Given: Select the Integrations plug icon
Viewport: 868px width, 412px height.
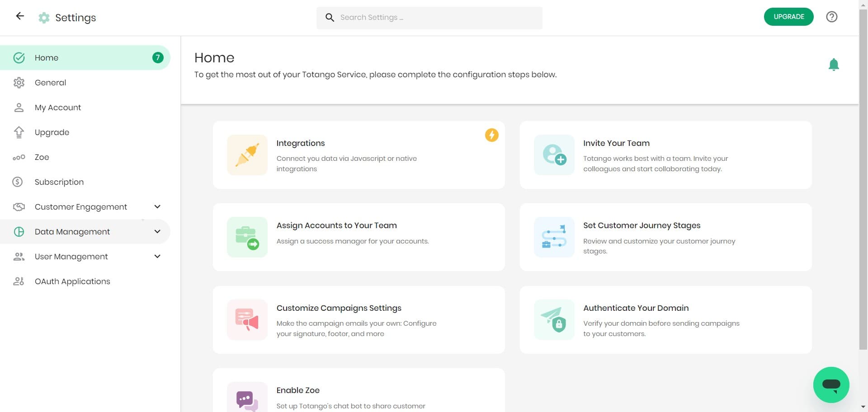Looking at the screenshot, I should coord(246,154).
